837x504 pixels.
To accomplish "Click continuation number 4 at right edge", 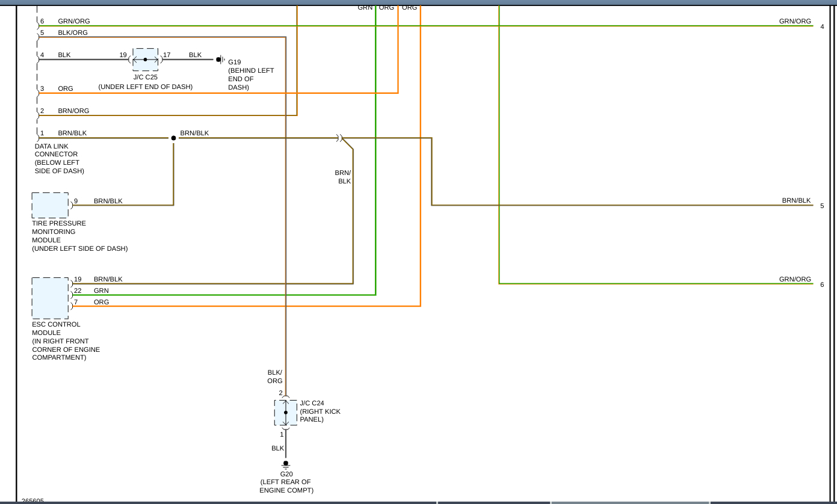I will click(x=822, y=26).
